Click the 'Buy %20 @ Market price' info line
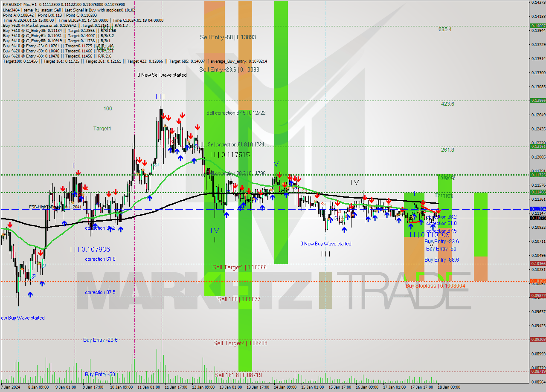 click(x=65, y=25)
